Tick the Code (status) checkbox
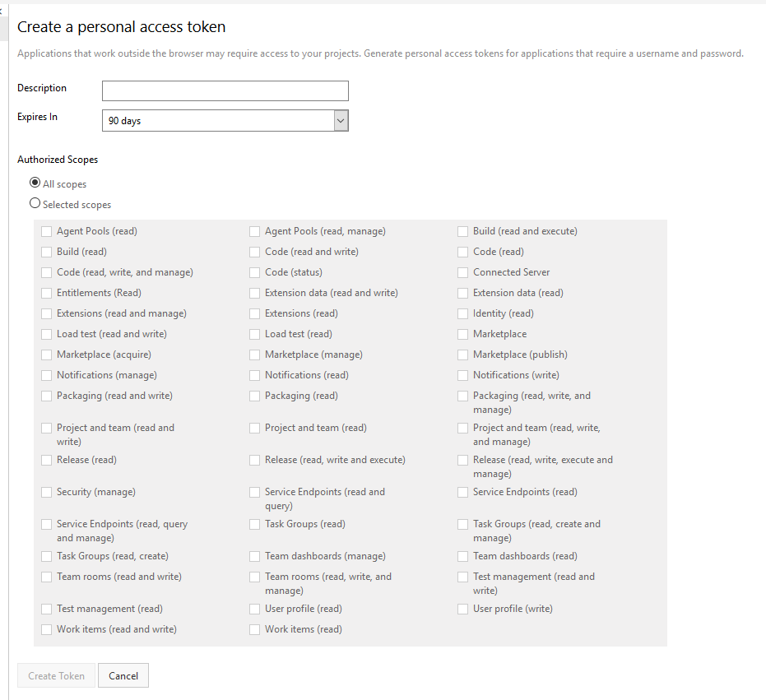Viewport: 766px width, 700px height. coord(255,273)
